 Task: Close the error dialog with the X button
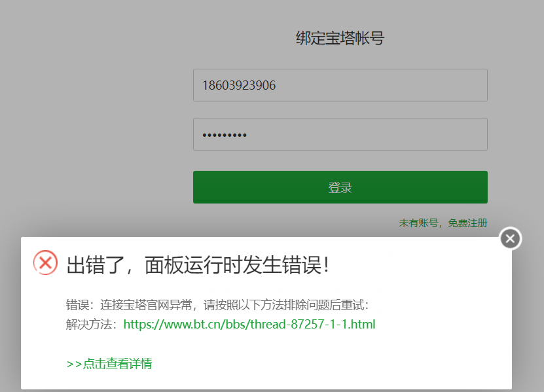pos(510,239)
